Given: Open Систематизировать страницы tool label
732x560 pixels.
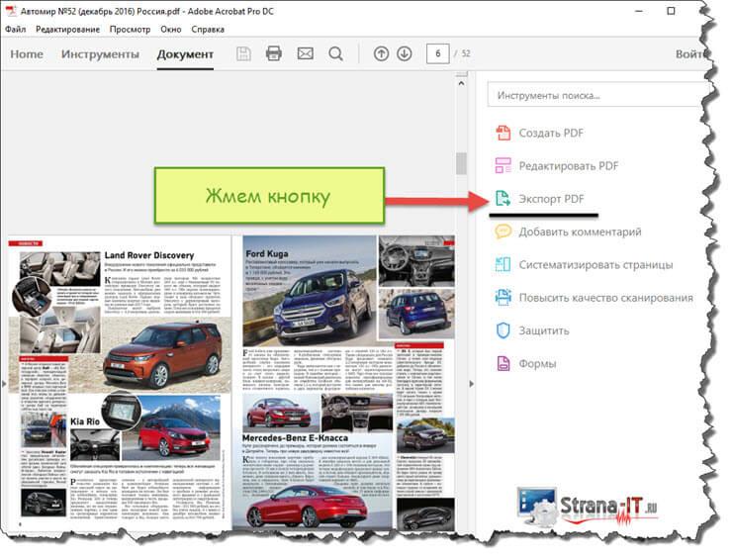Looking at the screenshot, I should pyautogui.click(x=595, y=265).
